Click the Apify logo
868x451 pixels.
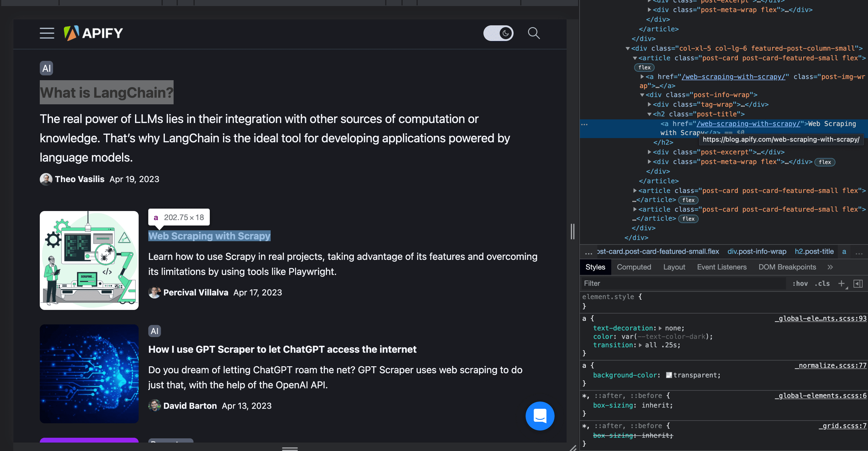pyautogui.click(x=93, y=33)
